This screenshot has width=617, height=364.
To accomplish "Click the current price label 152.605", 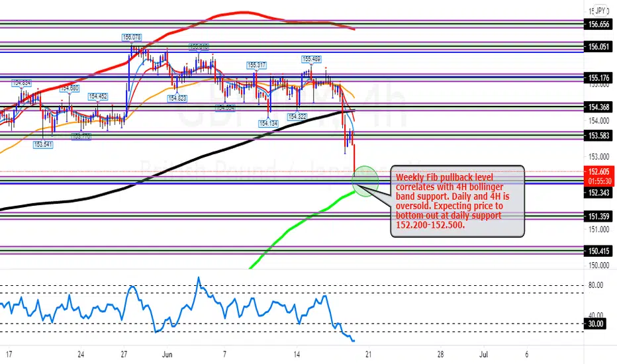I will pos(598,171).
